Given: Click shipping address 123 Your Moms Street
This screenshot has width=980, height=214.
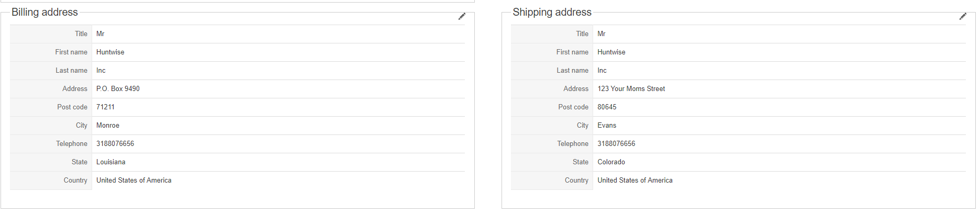Looking at the screenshot, I should 631,89.
